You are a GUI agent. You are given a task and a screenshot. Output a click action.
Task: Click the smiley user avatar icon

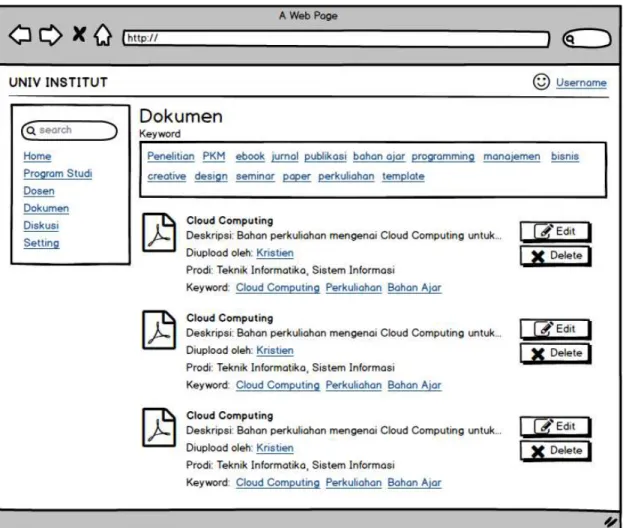541,82
